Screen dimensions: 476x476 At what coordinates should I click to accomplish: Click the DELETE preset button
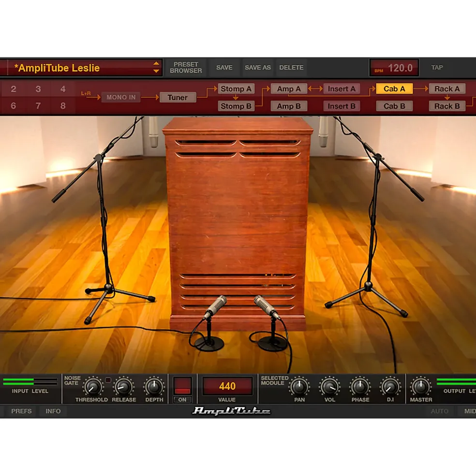291,67
